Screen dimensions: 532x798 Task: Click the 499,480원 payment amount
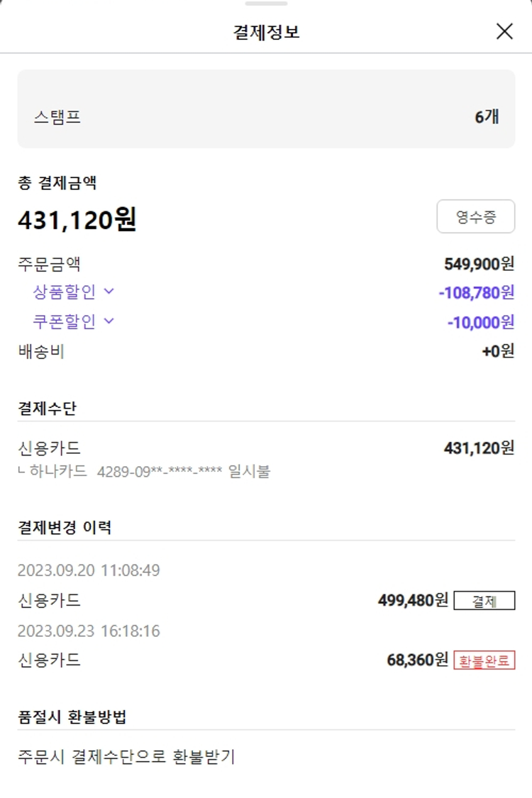tap(413, 601)
